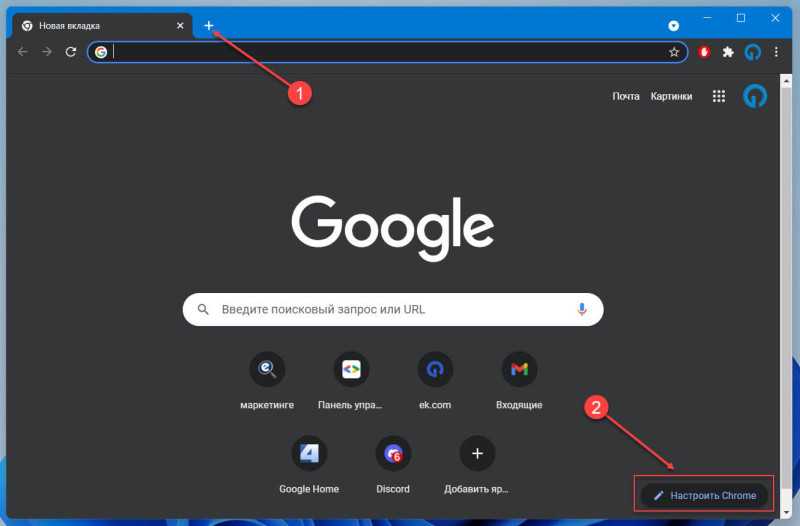Open the Картинки link
Screen dimensions: 800x526
point(671,96)
